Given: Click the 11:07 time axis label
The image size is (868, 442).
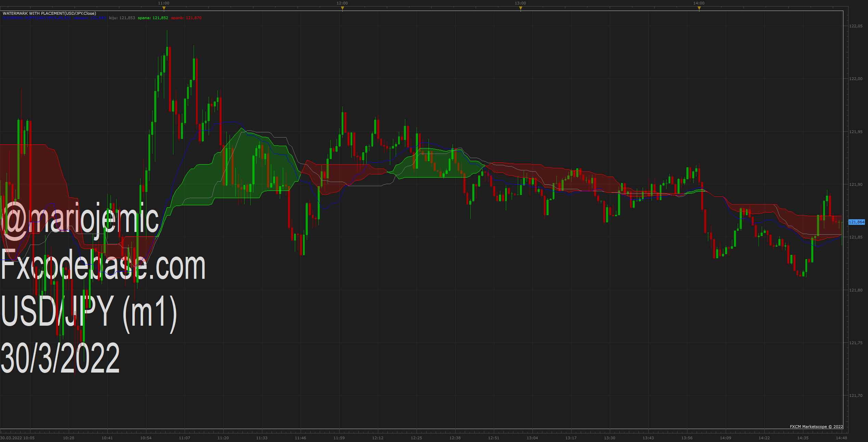Looking at the screenshot, I should (x=185, y=438).
